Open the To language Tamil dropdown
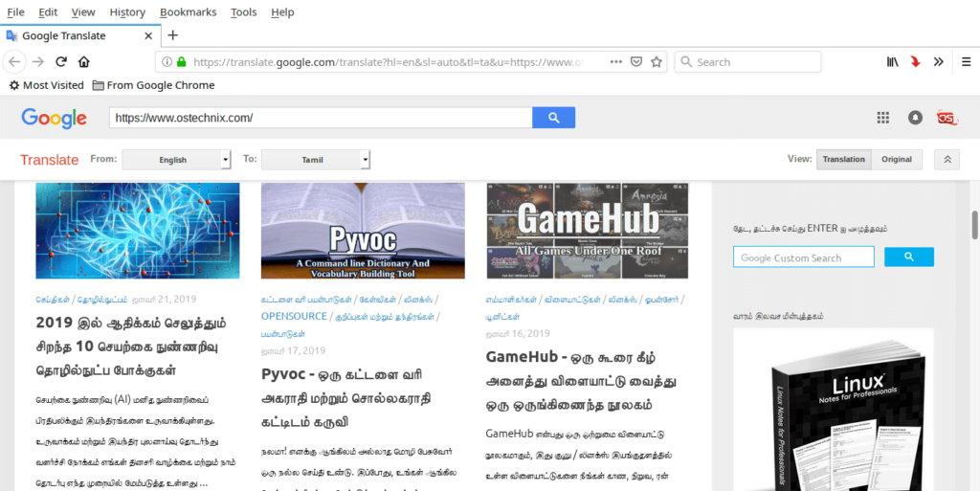Viewport: 980px width, 491px height. pos(316,160)
